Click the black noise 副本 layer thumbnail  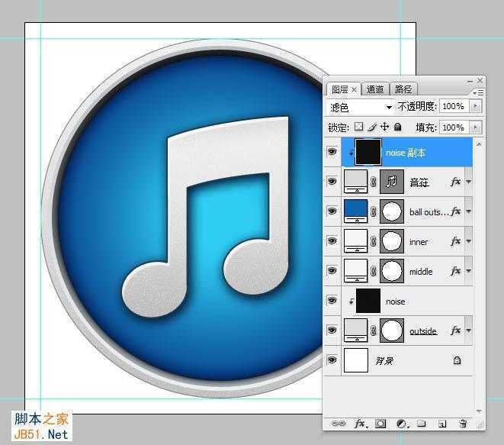[368, 152]
